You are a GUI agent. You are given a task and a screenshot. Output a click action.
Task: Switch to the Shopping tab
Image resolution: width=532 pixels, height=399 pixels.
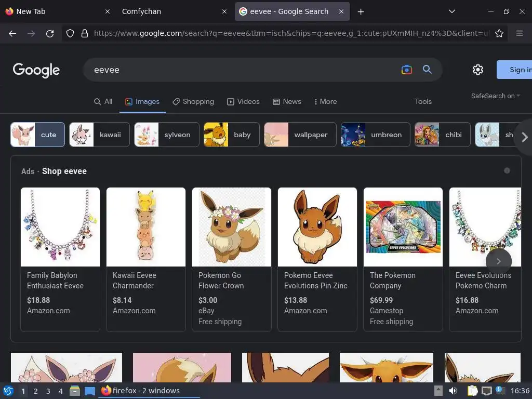(193, 101)
